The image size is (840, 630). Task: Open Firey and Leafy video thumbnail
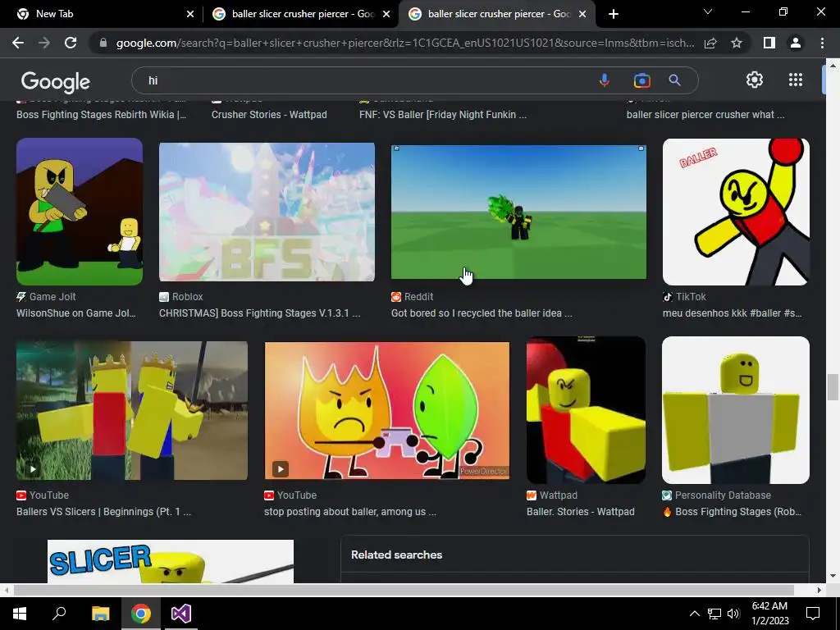[387, 410]
